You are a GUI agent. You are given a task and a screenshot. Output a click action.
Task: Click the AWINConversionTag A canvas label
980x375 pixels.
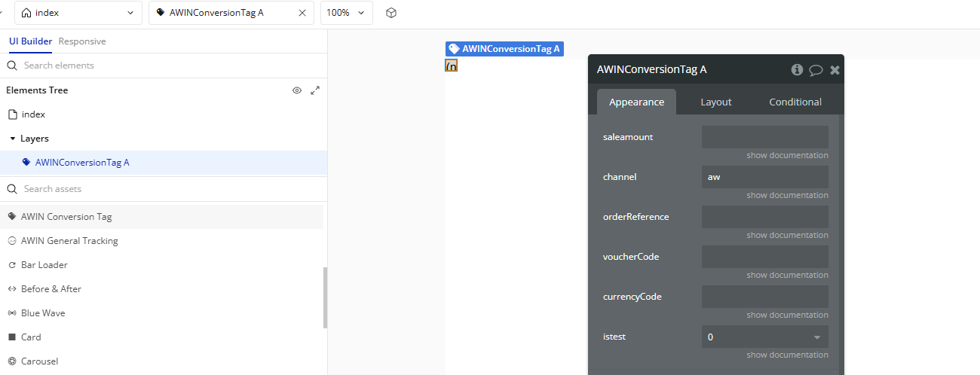tap(504, 49)
